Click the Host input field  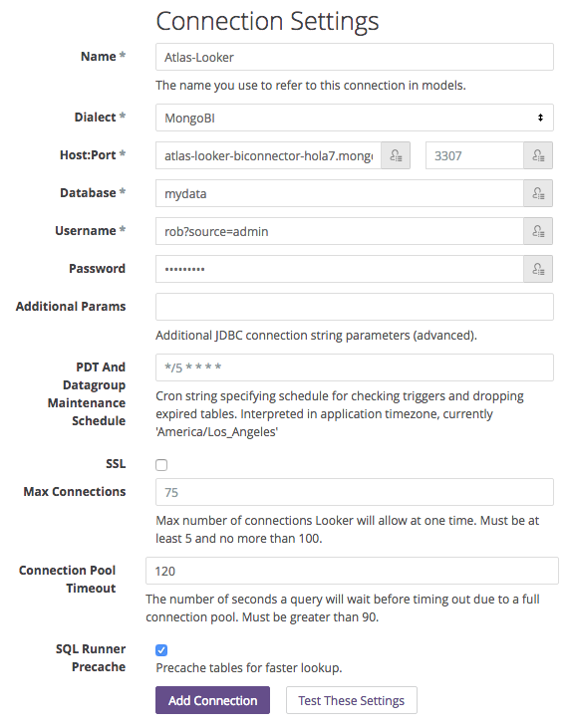(x=268, y=155)
